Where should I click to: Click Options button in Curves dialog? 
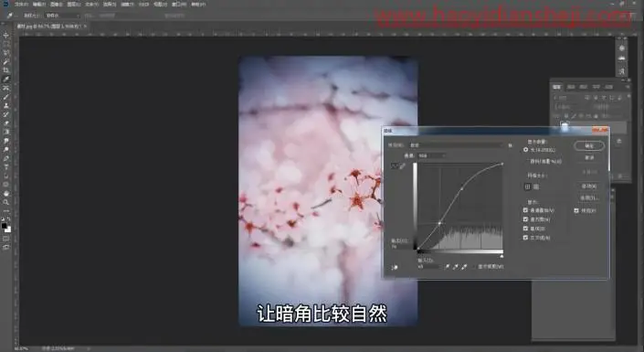click(589, 197)
